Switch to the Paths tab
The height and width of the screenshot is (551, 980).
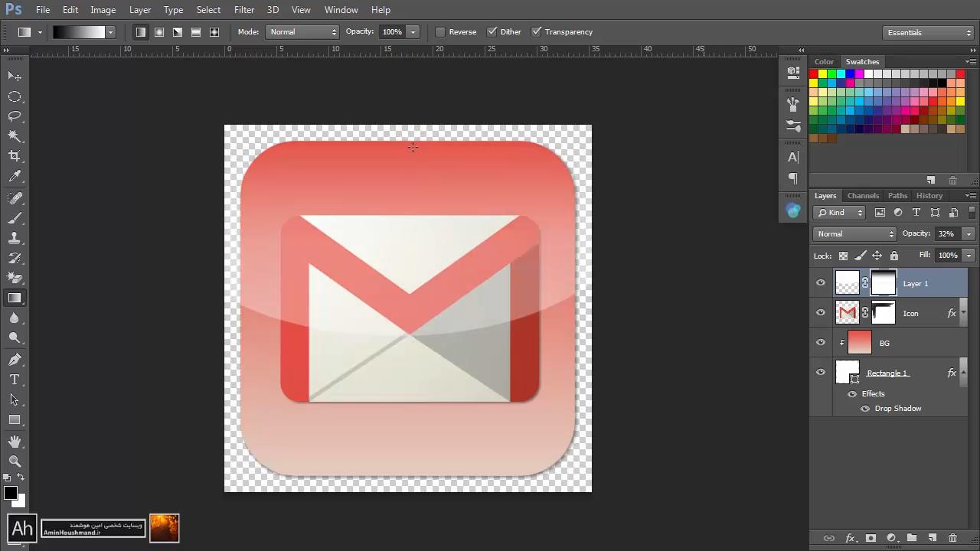(897, 196)
